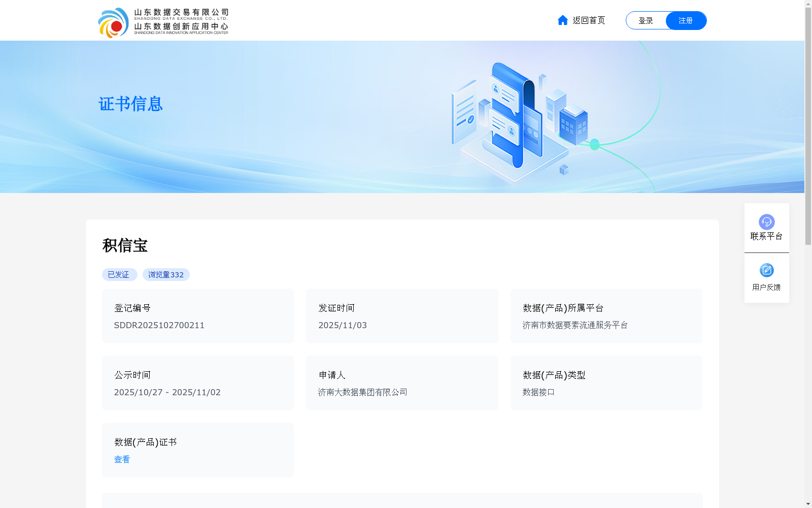Click the 登录 button
Viewport: 812px width, 508px height.
[646, 20]
